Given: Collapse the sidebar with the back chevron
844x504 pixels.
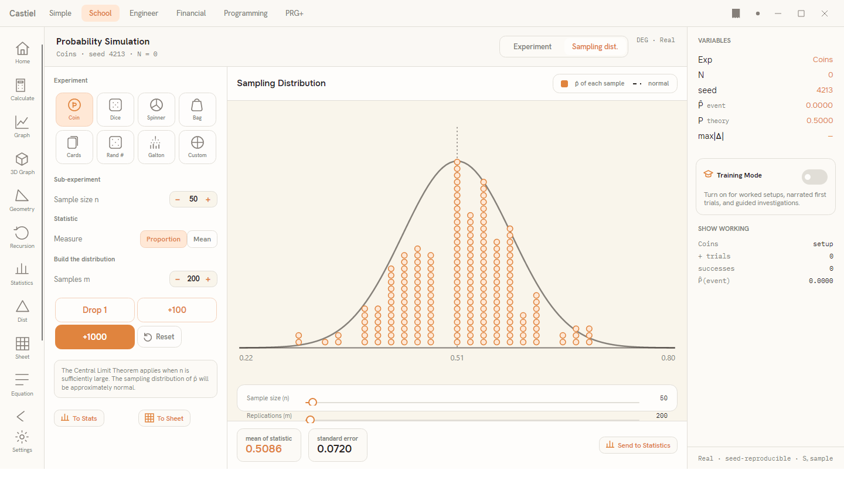Looking at the screenshot, I should pyautogui.click(x=21, y=416).
